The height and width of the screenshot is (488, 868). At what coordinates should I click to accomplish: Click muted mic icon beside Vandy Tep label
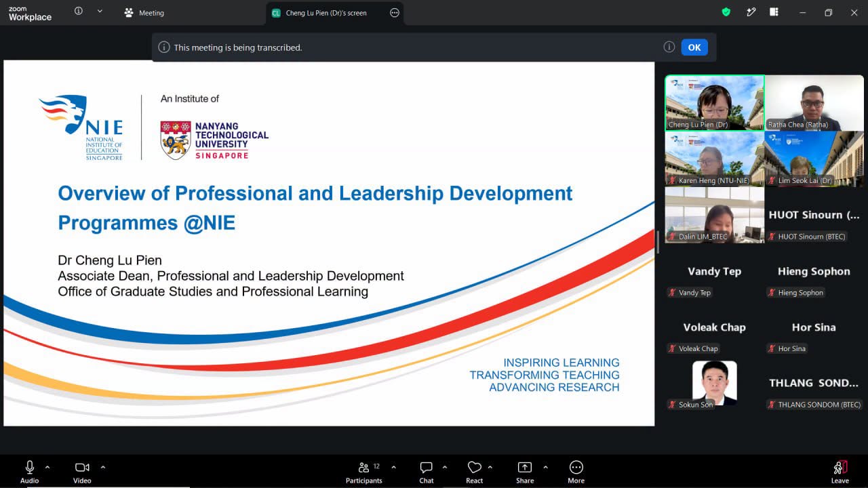672,293
